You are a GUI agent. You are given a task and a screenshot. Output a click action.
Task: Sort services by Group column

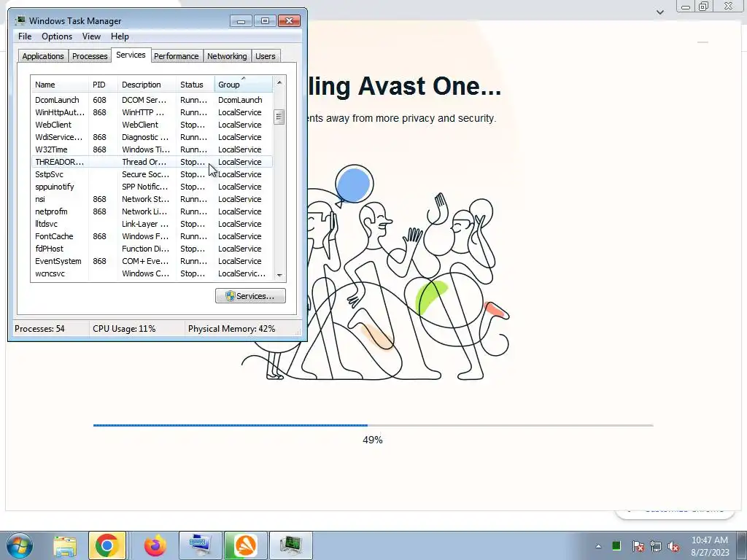(x=244, y=85)
